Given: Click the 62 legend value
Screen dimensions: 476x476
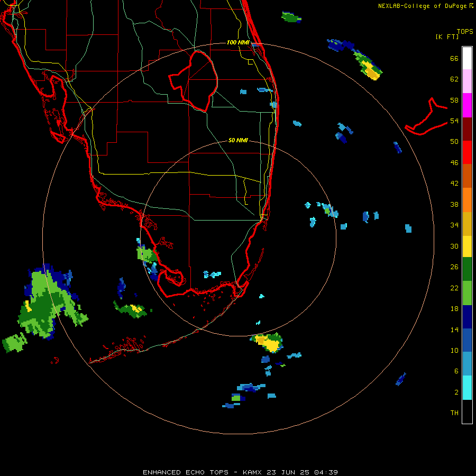Looking at the screenshot, I should tap(454, 79).
